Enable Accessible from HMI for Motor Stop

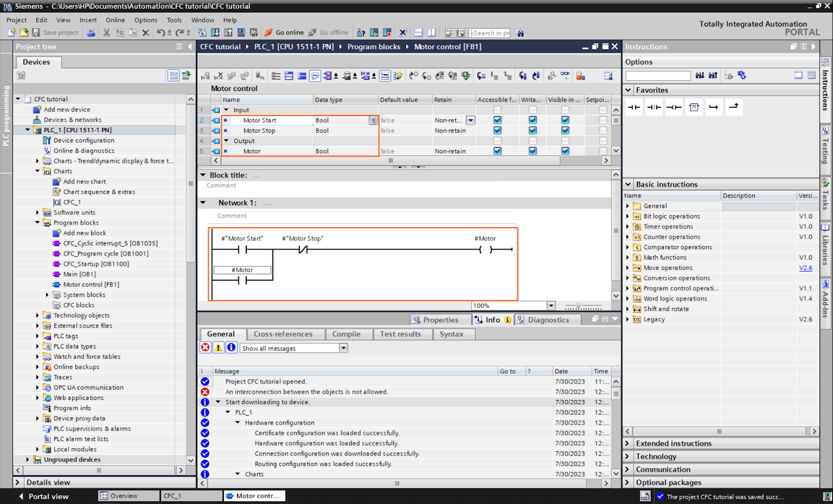click(x=497, y=131)
